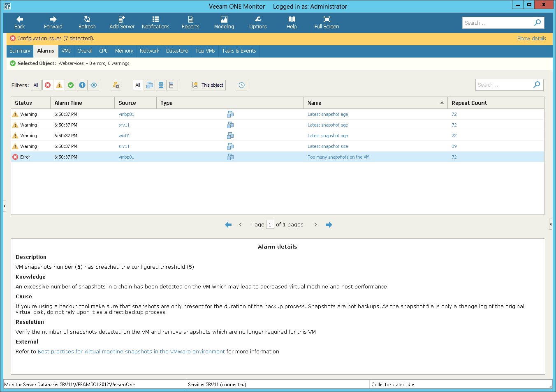Show details of configuration issues
556x392 pixels.
coord(531,38)
